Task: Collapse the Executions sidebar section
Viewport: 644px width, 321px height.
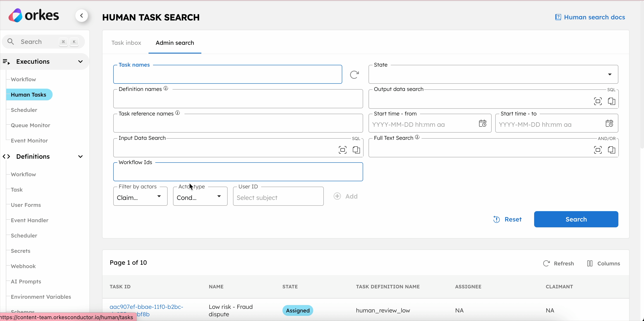Action: (x=80, y=62)
